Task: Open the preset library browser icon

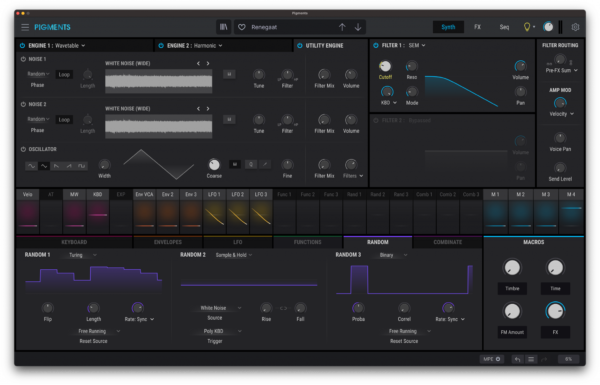Action: [223, 27]
